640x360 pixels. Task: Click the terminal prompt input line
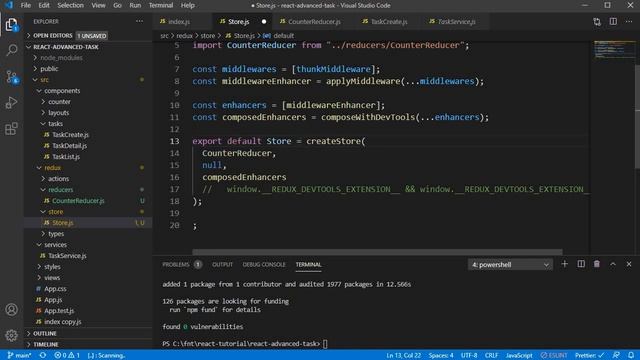pos(245,344)
